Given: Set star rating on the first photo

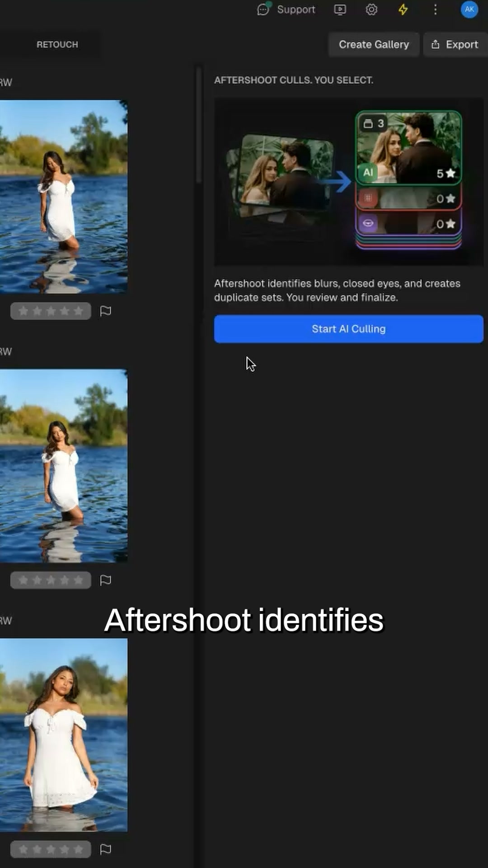Looking at the screenshot, I should coord(51,311).
